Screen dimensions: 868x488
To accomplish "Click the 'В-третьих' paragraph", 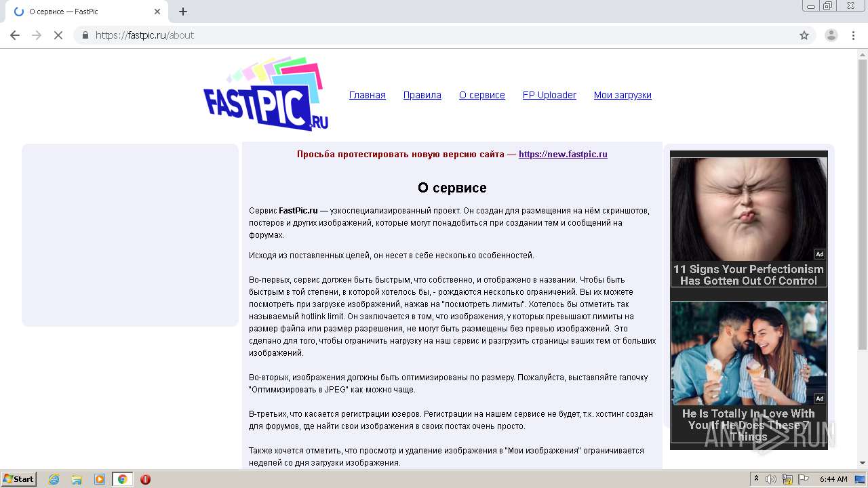I will pyautogui.click(x=451, y=420).
